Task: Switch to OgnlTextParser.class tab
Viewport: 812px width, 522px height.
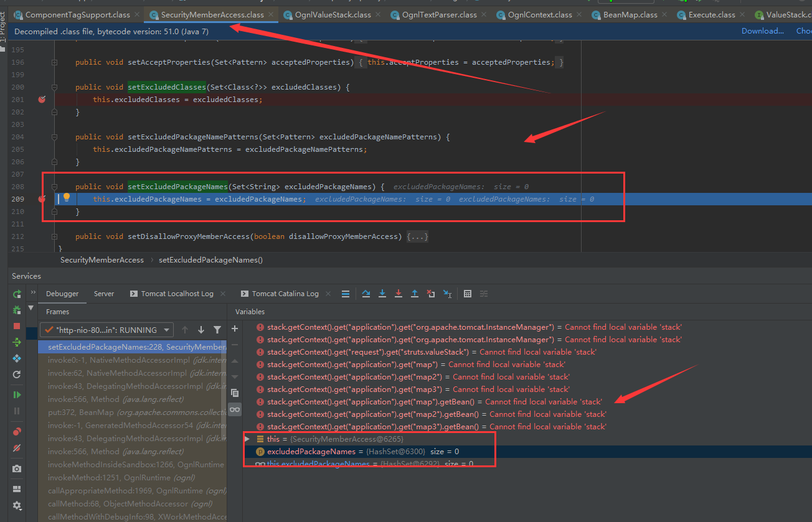Action: (x=437, y=14)
